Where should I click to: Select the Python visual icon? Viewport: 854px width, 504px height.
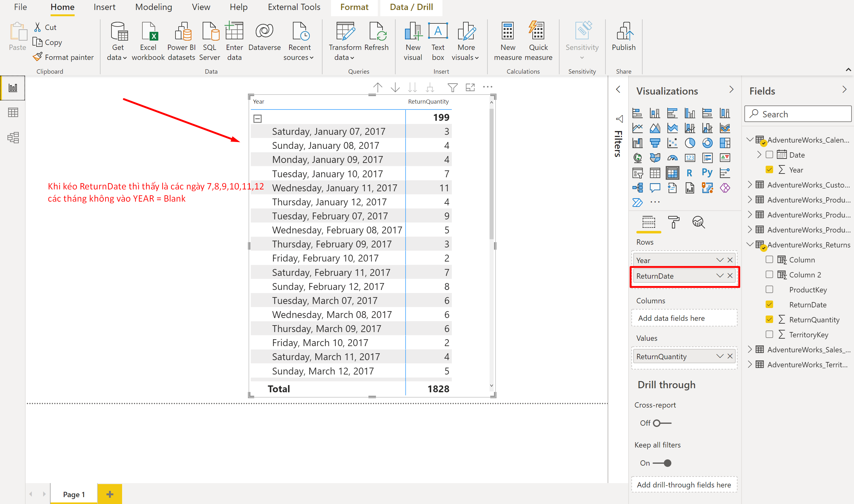click(707, 173)
